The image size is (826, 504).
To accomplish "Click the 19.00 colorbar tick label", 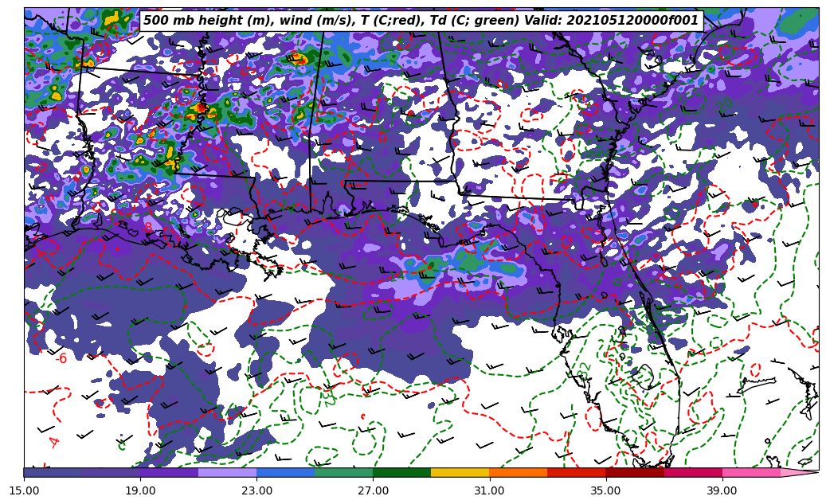I will (140, 491).
